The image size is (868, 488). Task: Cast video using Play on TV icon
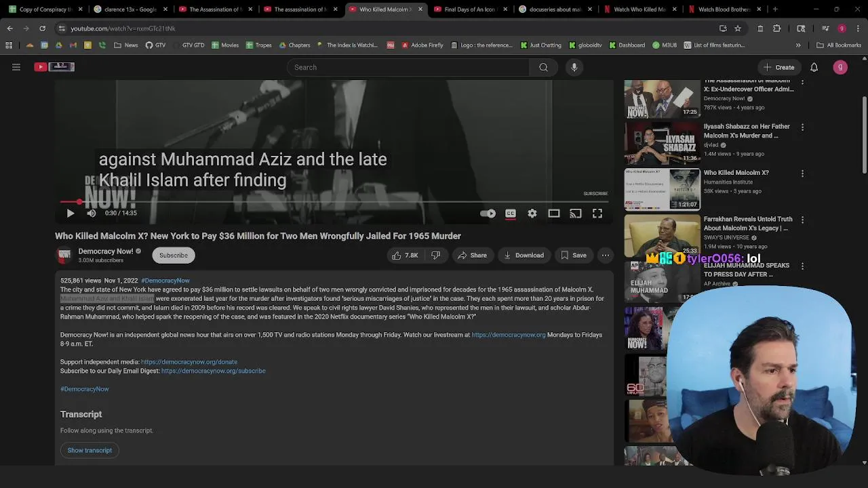coord(576,213)
